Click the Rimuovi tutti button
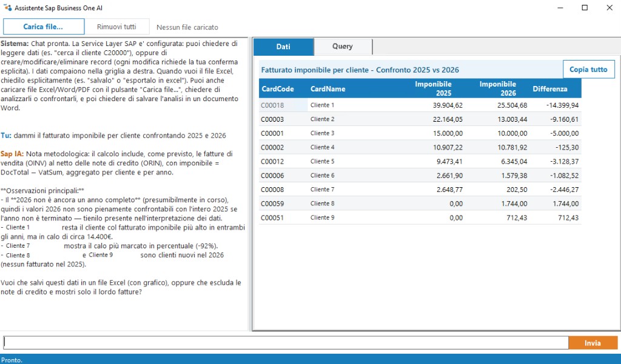The width and height of the screenshot is (621, 364). click(x=116, y=27)
